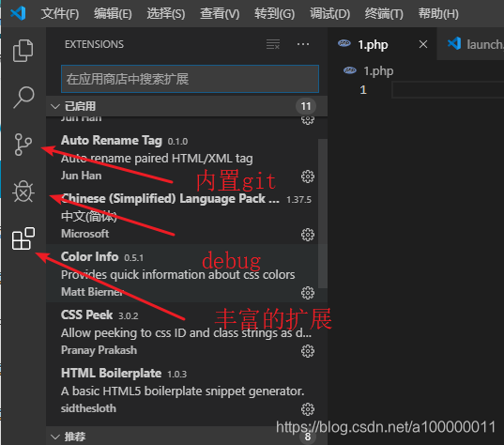Screen dimensions: 504x445
Task: Click PHP file icon in 1.php tab
Action: [x=344, y=43]
